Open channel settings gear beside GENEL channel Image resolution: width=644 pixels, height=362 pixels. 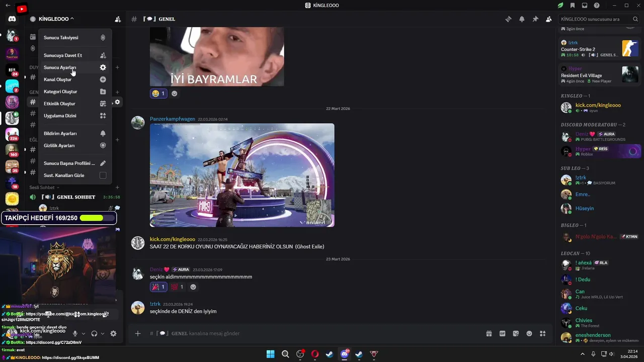[117, 102]
